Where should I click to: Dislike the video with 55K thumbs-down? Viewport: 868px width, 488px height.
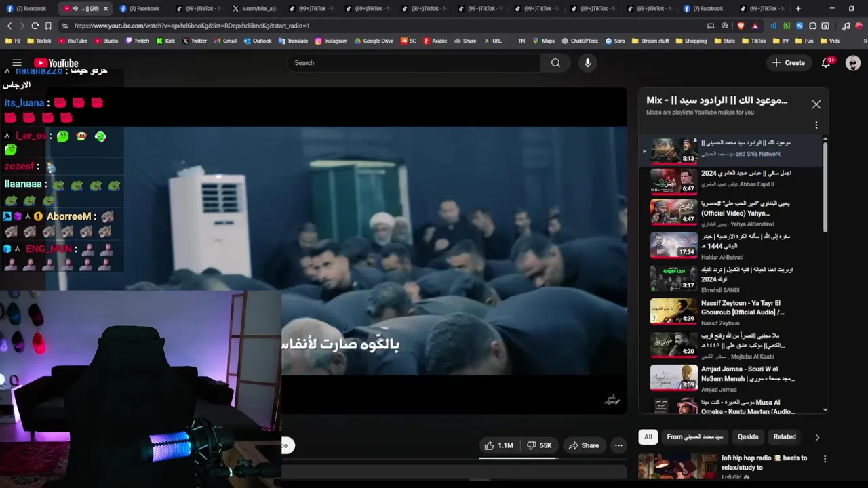click(x=540, y=445)
